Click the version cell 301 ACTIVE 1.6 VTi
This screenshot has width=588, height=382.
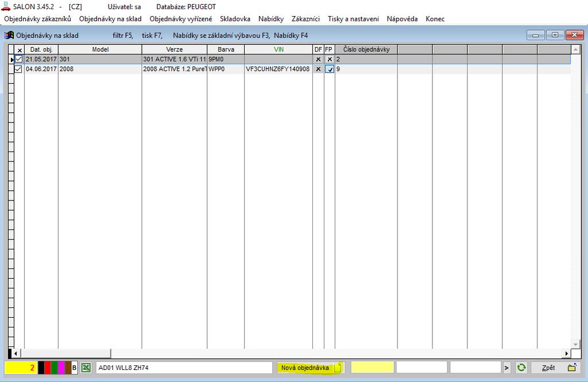(175, 59)
